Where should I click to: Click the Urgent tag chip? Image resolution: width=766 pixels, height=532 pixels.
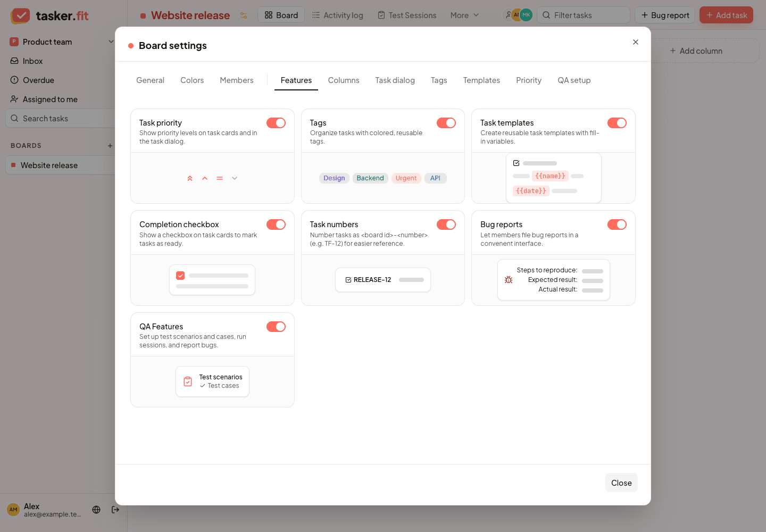[x=406, y=178]
